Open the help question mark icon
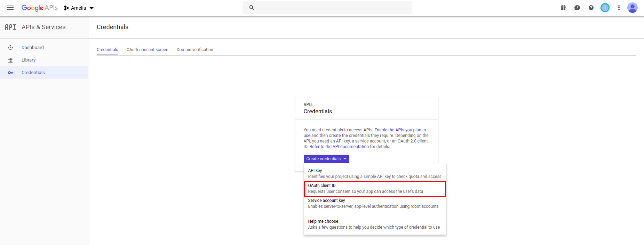Viewport: 644px width, 245px height. pos(591,8)
